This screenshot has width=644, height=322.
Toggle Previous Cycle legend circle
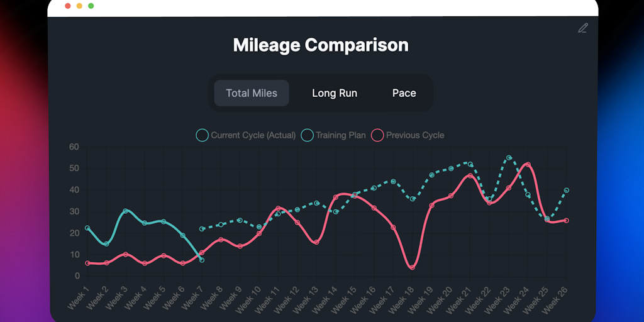[x=378, y=135]
